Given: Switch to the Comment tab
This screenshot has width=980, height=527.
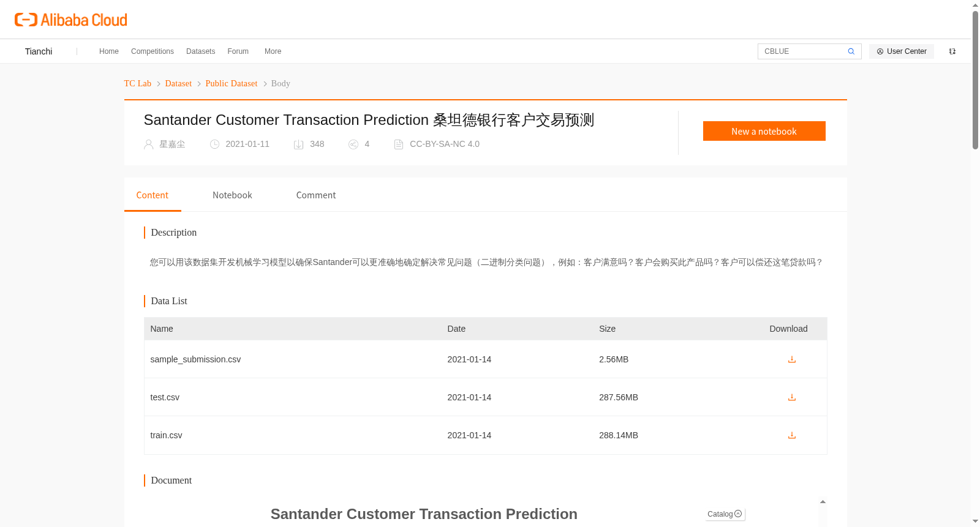Looking at the screenshot, I should coord(316,195).
